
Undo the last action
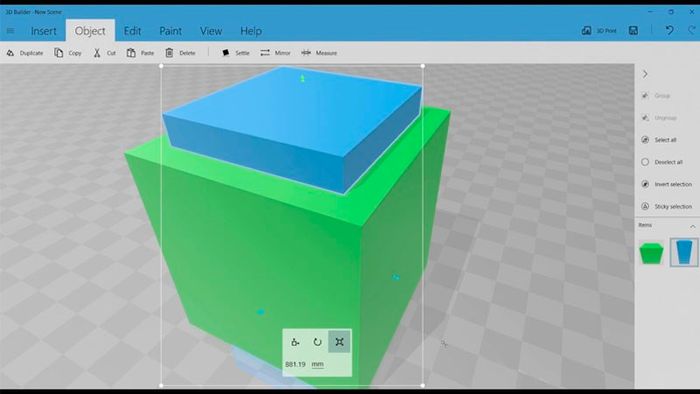pos(669,30)
